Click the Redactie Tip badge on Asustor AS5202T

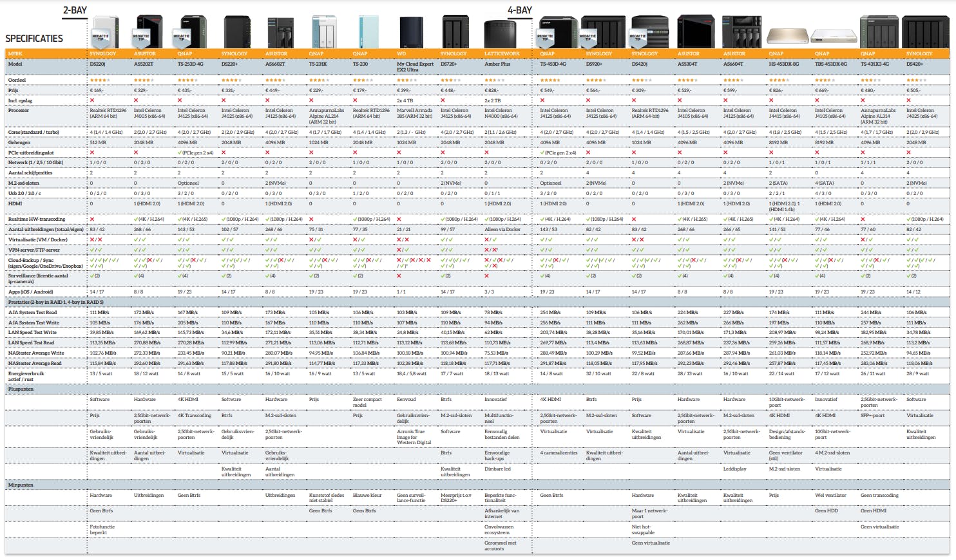(141, 37)
